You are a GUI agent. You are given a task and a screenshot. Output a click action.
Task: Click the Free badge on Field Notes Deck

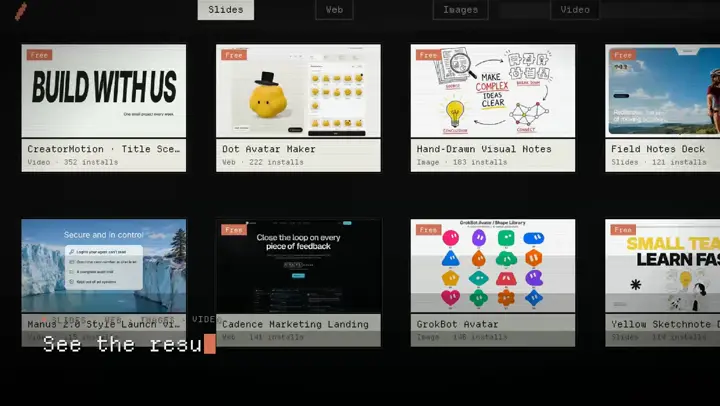pyautogui.click(x=623, y=55)
